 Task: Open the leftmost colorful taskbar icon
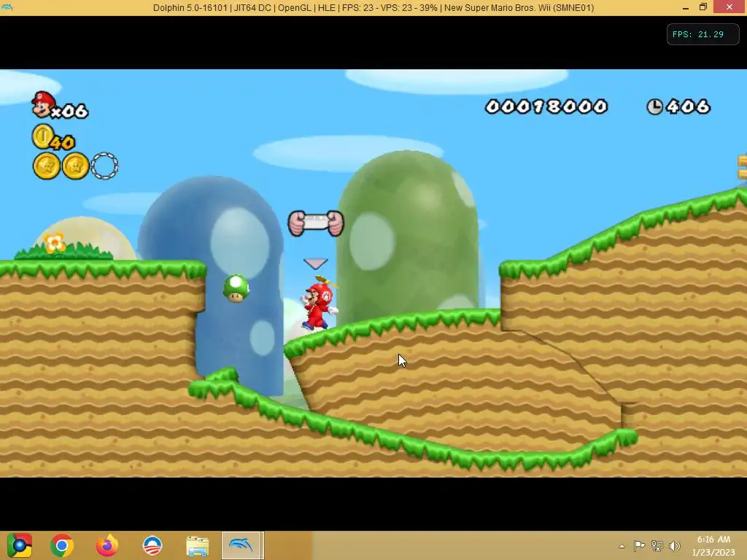click(x=19, y=545)
